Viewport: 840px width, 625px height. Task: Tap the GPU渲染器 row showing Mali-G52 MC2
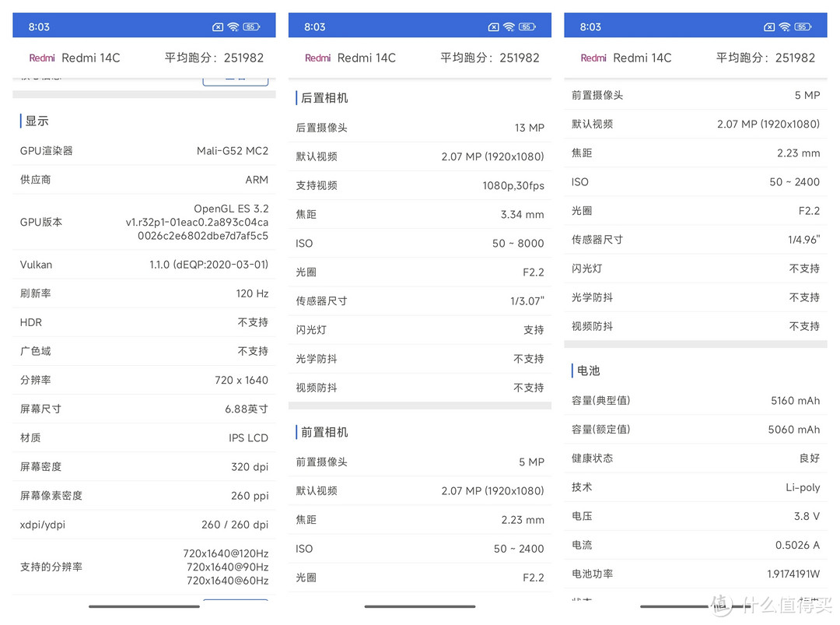(144, 151)
